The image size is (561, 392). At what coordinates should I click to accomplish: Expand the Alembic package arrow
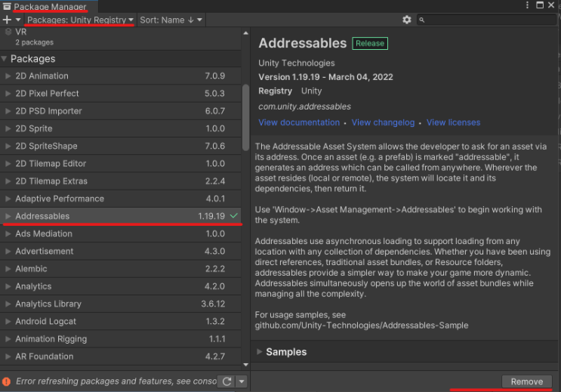point(8,269)
